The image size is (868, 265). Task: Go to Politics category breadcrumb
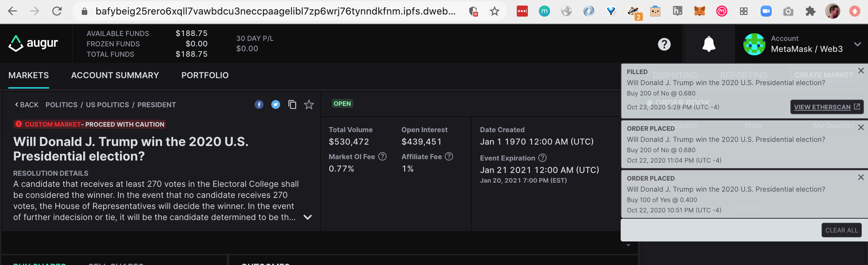62,105
